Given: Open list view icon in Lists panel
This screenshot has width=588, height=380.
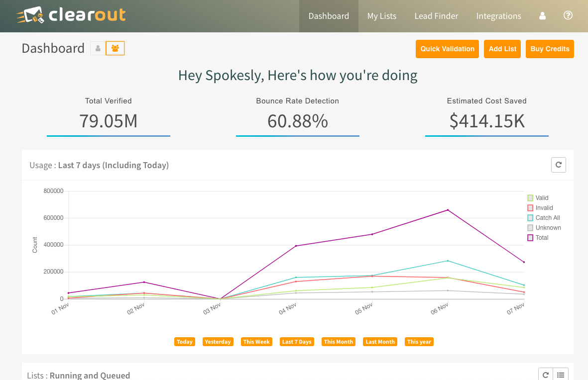Looking at the screenshot, I should pos(561,375).
